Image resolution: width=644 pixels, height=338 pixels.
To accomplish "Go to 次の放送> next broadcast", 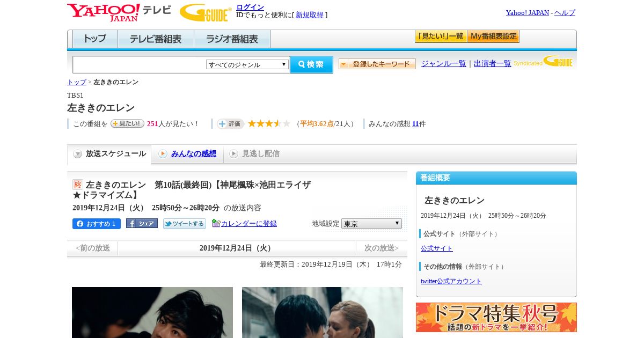I will coord(382,248).
